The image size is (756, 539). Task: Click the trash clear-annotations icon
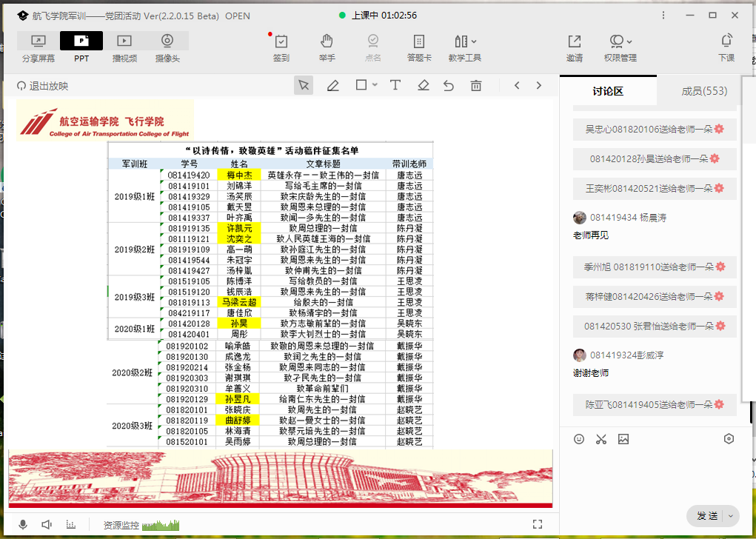[x=476, y=86]
